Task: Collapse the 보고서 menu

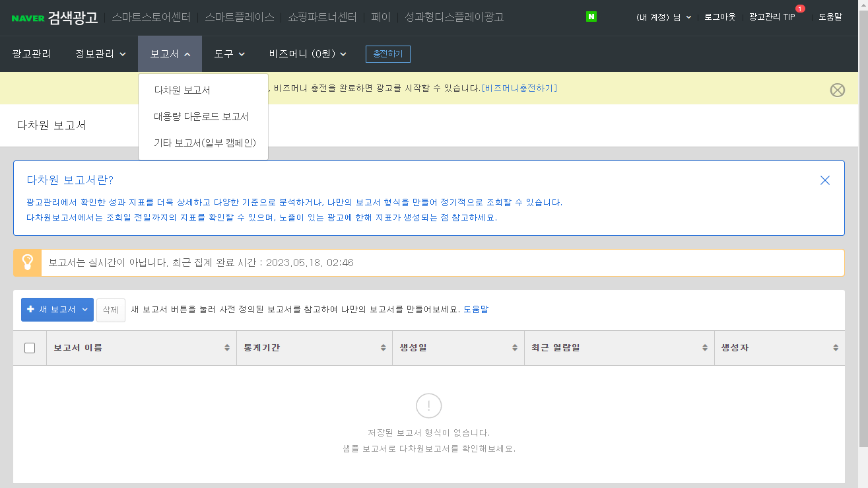Action: [x=170, y=54]
